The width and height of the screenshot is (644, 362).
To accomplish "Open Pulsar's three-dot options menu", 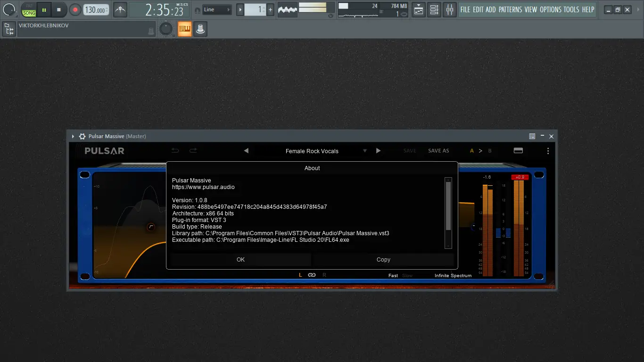I will point(548,150).
